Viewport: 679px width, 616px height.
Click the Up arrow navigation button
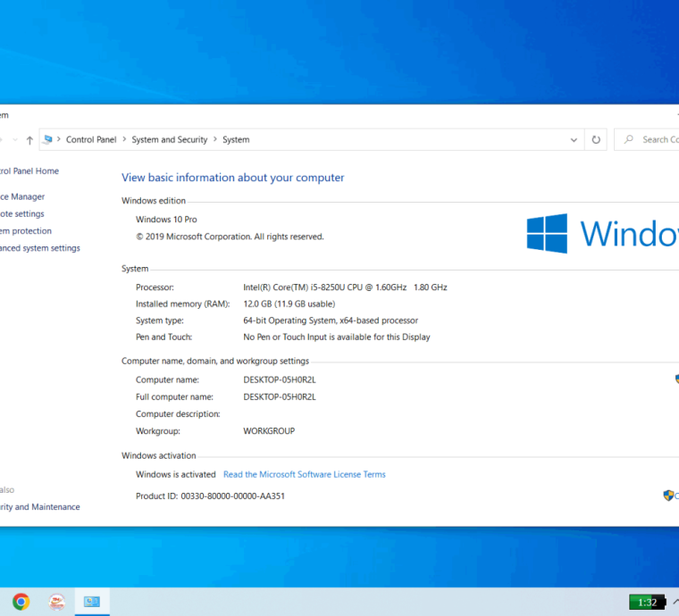(x=29, y=140)
